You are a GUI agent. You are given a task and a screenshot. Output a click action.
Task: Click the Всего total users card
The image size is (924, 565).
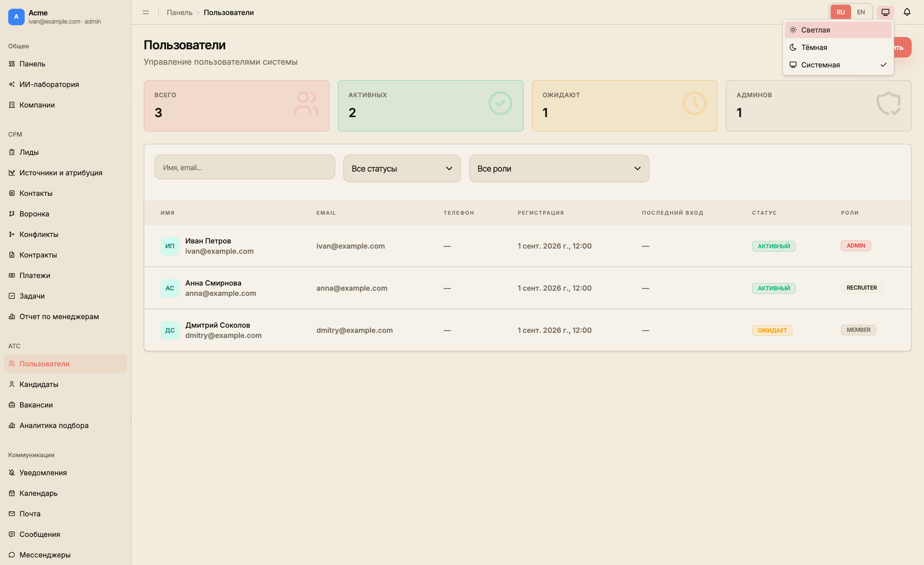coord(236,106)
